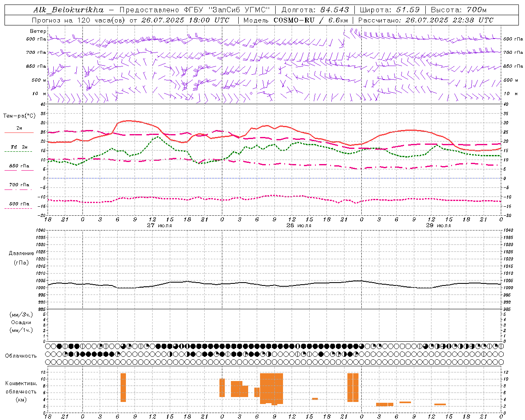The width and height of the screenshot is (525, 420).
Task: Click the 'Облачность' cloud cover label
Action: click(21, 356)
